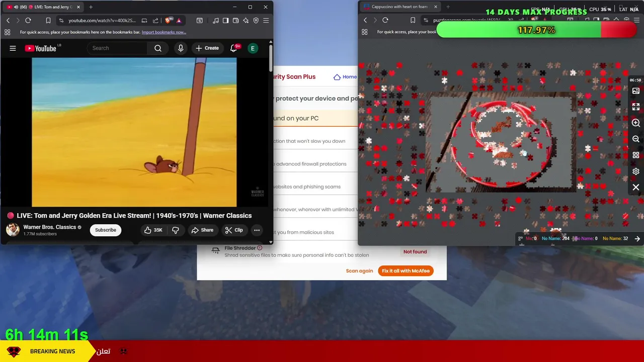The image size is (644, 362).
Task: Open the Leo AI sparkle icon
Action: (246, 21)
